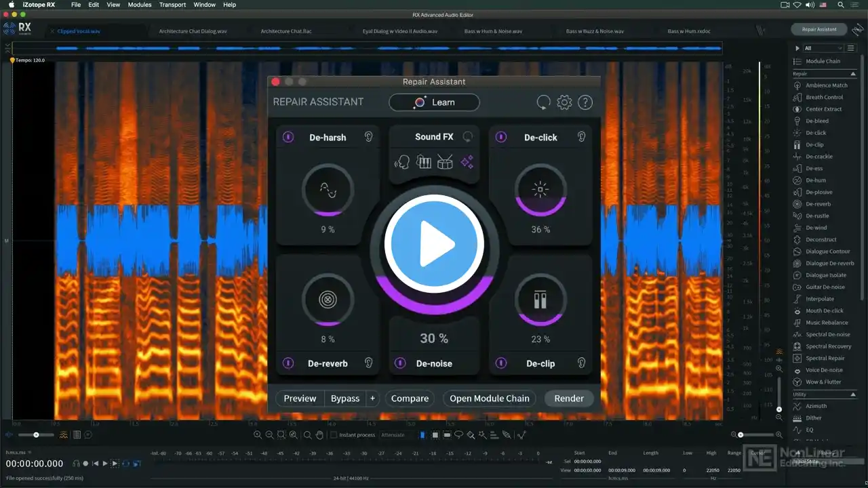
Task: Select the voice source icon in Sound FX
Action: [402, 163]
